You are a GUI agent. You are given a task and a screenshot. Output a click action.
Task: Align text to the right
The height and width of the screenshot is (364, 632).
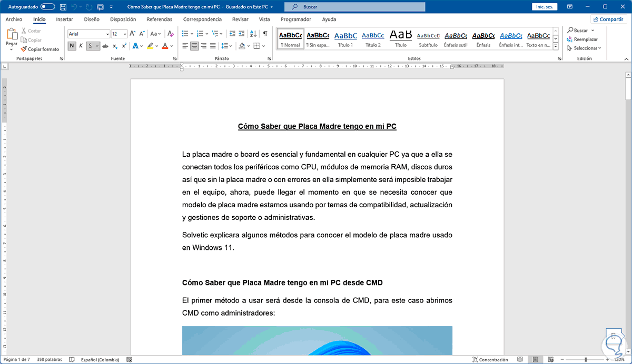pyautogui.click(x=203, y=46)
